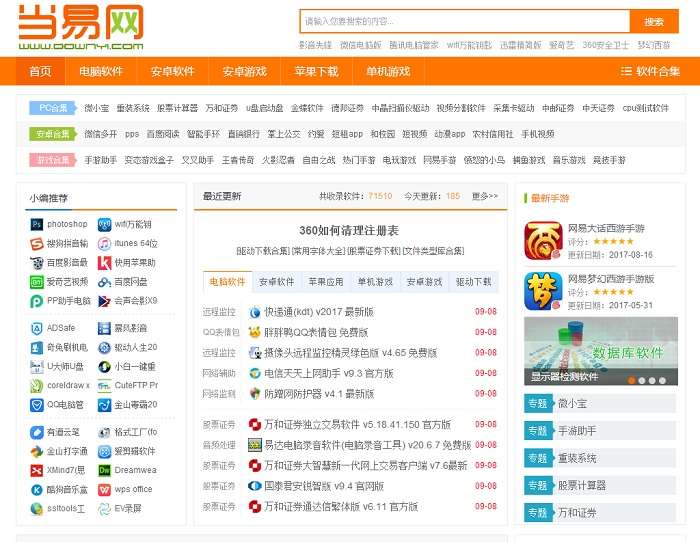Switch to the 苹果应用 tab
The image size is (700, 542).
[x=326, y=282]
